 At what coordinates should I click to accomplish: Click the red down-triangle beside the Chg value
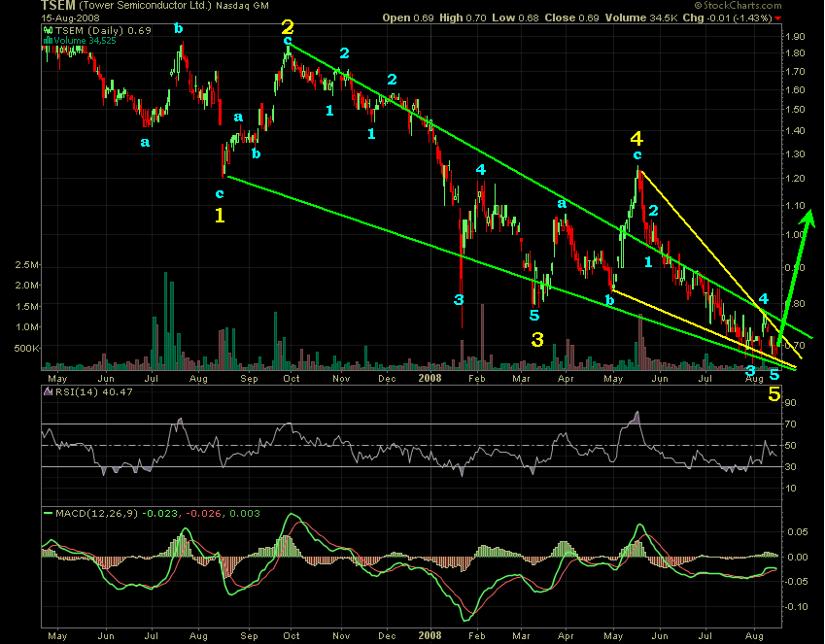777,19
